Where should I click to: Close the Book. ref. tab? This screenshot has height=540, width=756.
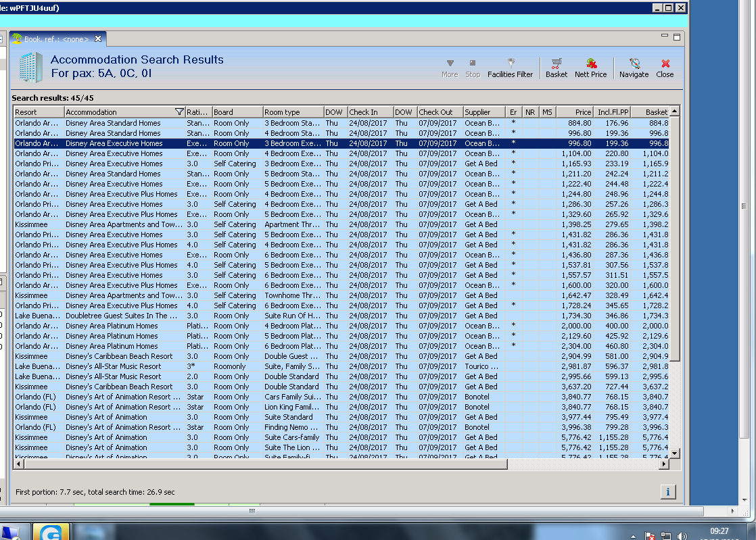(98, 39)
